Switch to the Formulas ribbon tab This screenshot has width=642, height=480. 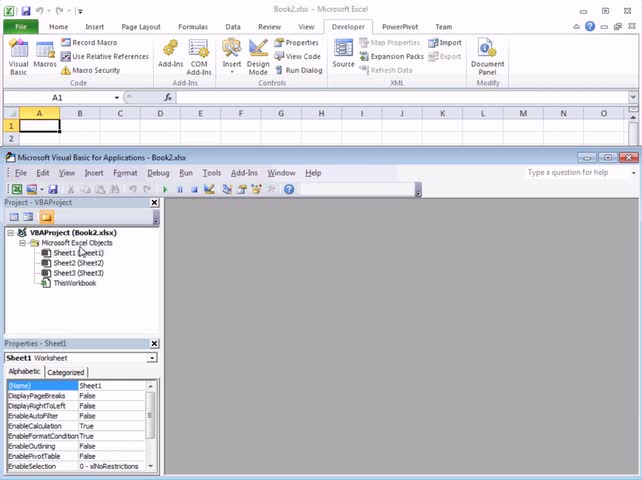[x=193, y=27]
